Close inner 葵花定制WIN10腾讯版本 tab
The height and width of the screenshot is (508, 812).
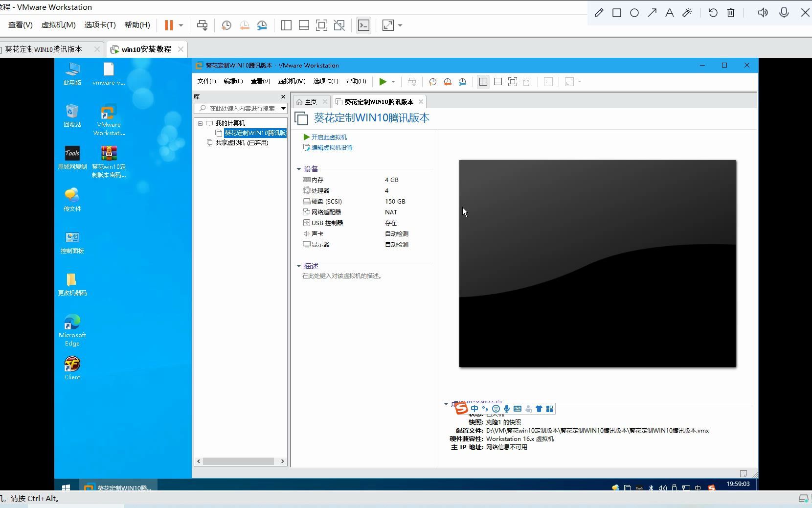pos(421,102)
